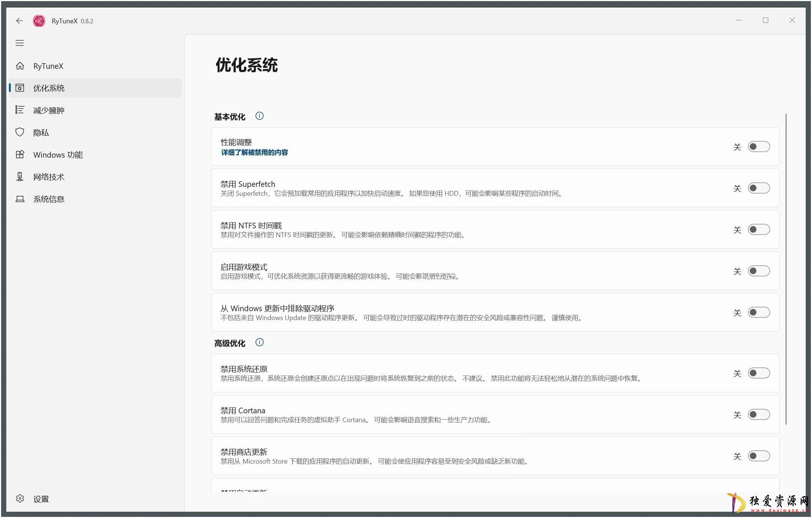Open the RyTuneX home page
Image resolution: width=812 pixels, height=518 pixels.
point(96,66)
